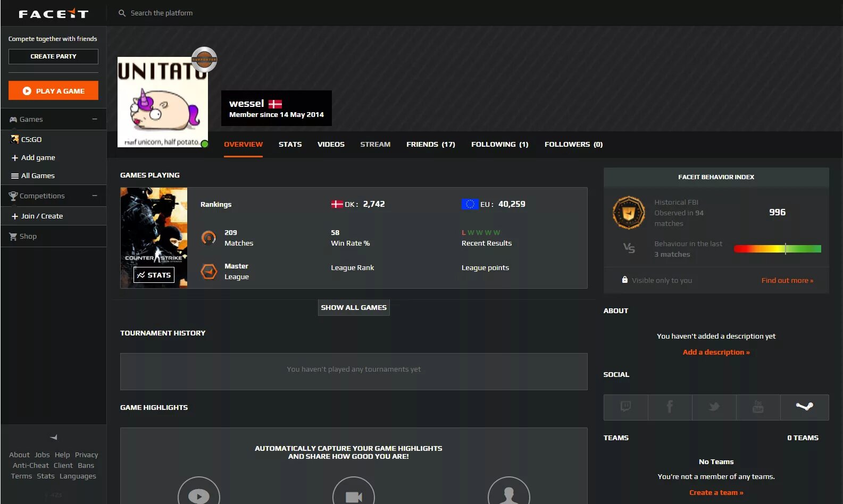Click the Recent Results L W W W W

pyautogui.click(x=481, y=233)
